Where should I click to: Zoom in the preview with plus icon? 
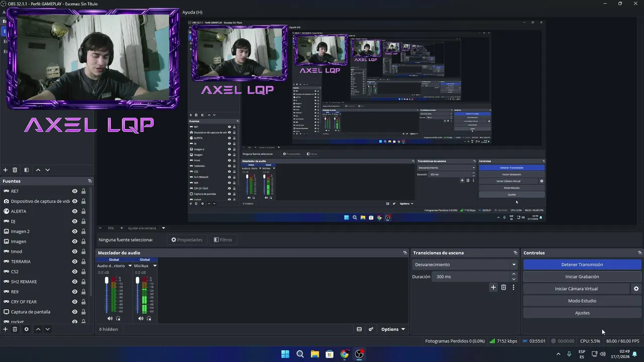(x=121, y=228)
